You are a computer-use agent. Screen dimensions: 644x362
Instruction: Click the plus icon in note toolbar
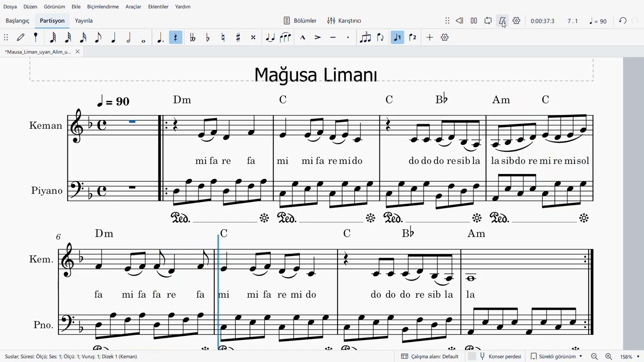coord(430,37)
